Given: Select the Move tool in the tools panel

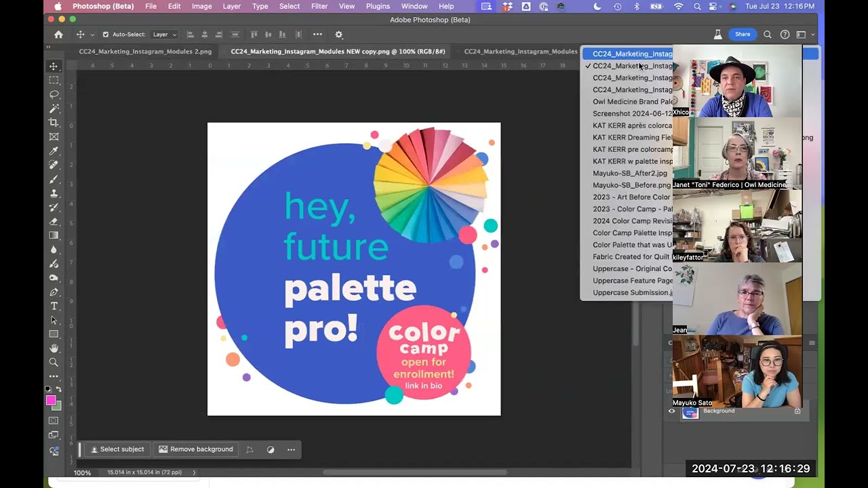Looking at the screenshot, I should pyautogui.click(x=54, y=66).
